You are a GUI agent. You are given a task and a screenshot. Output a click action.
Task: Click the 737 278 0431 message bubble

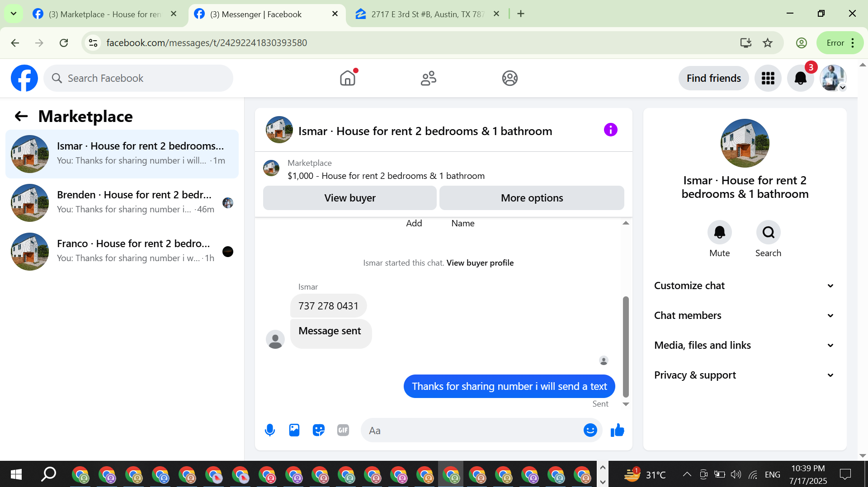328,306
